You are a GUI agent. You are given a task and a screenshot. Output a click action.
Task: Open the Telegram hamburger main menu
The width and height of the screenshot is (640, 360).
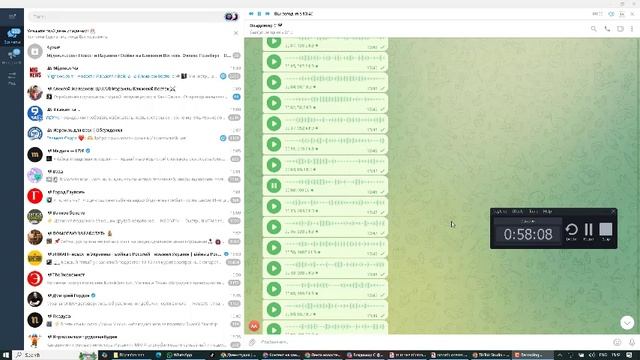(x=12, y=16)
